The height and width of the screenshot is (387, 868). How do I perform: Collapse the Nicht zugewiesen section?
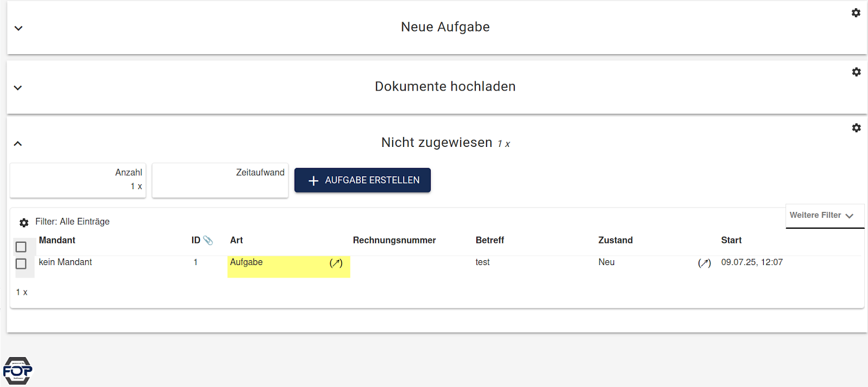click(18, 144)
